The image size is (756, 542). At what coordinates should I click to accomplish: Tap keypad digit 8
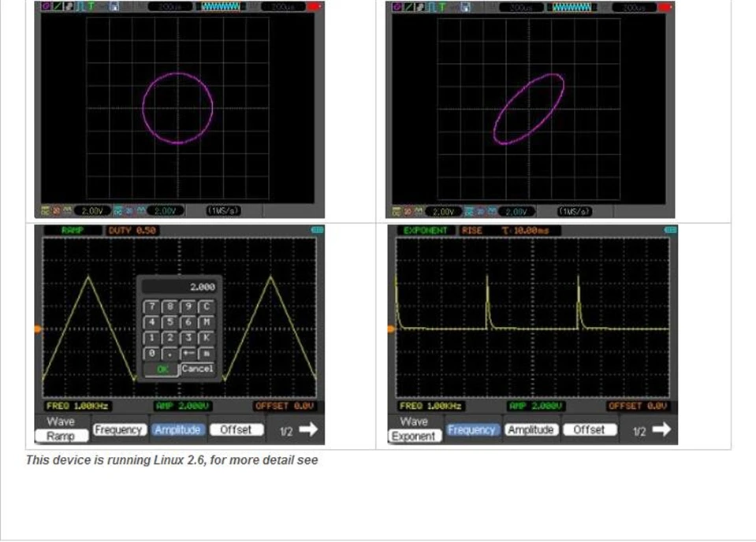(169, 306)
